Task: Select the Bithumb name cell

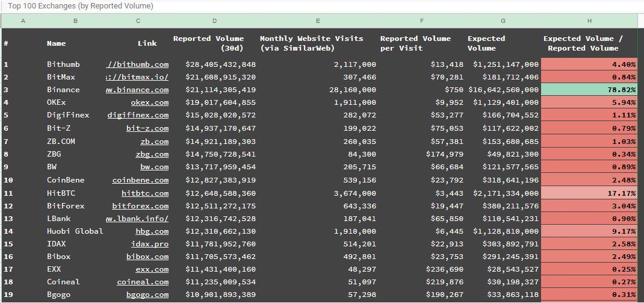Action: point(75,64)
